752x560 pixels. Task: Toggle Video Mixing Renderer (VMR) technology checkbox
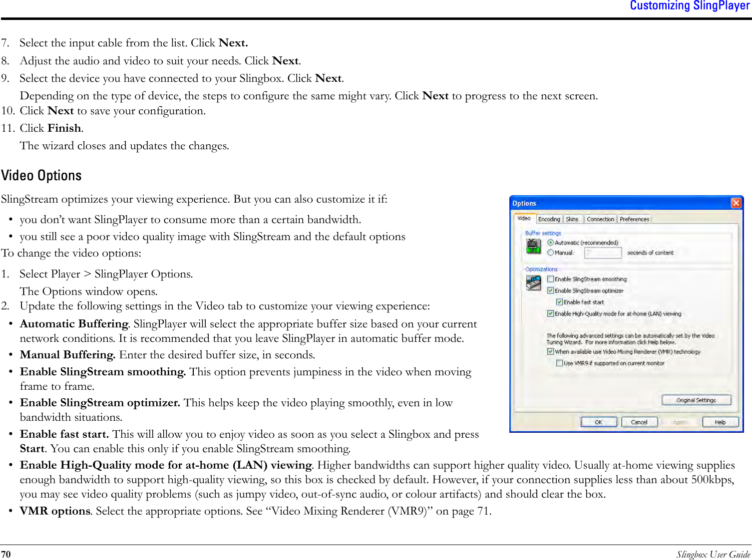[x=551, y=352]
